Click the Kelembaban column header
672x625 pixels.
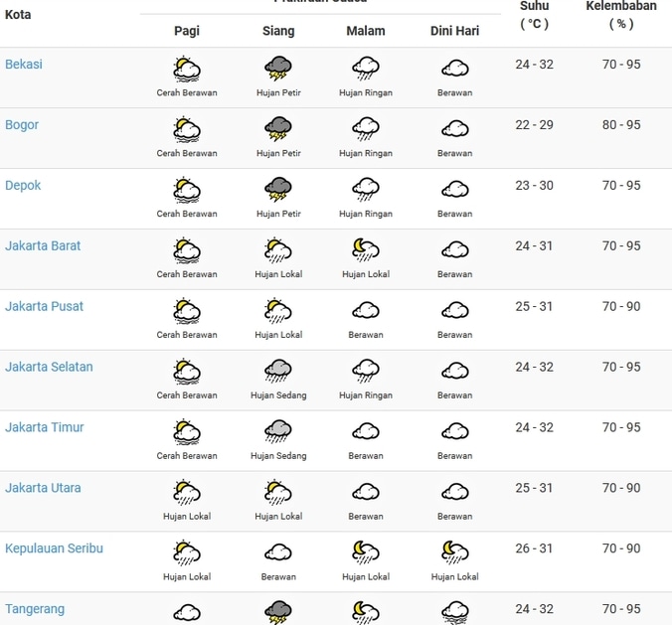621,14
